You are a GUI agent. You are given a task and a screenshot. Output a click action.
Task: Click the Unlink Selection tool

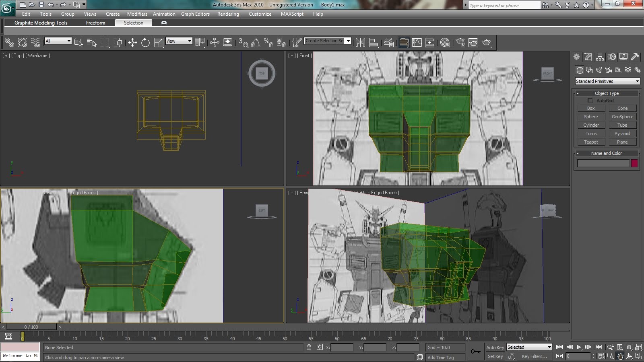[x=22, y=42]
